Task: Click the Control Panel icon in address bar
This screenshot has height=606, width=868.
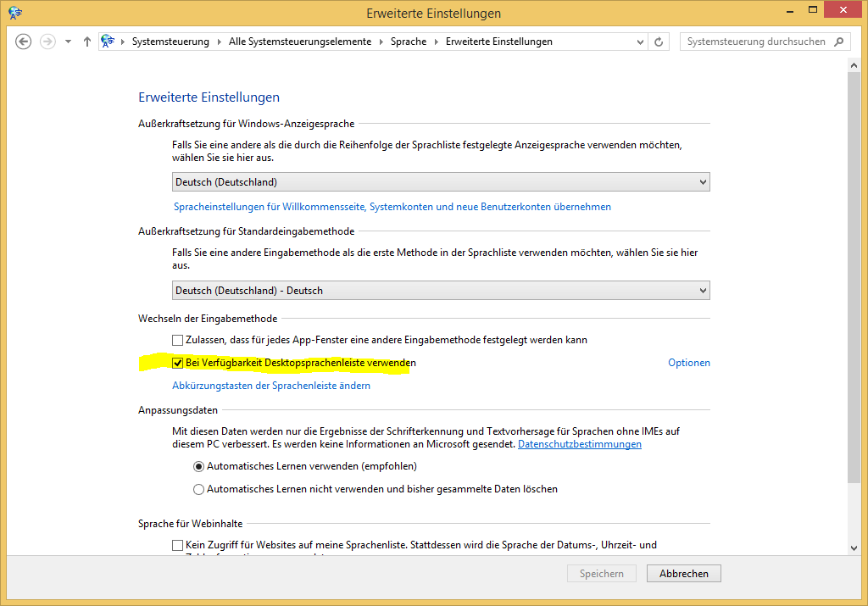Action: (x=108, y=41)
